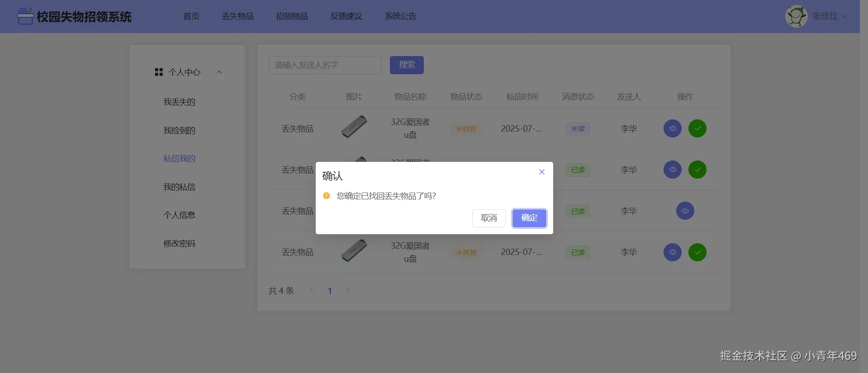Viewport: 868px width, 373px height.
Task: Click the green checkmark in the last table row
Action: [x=697, y=252]
